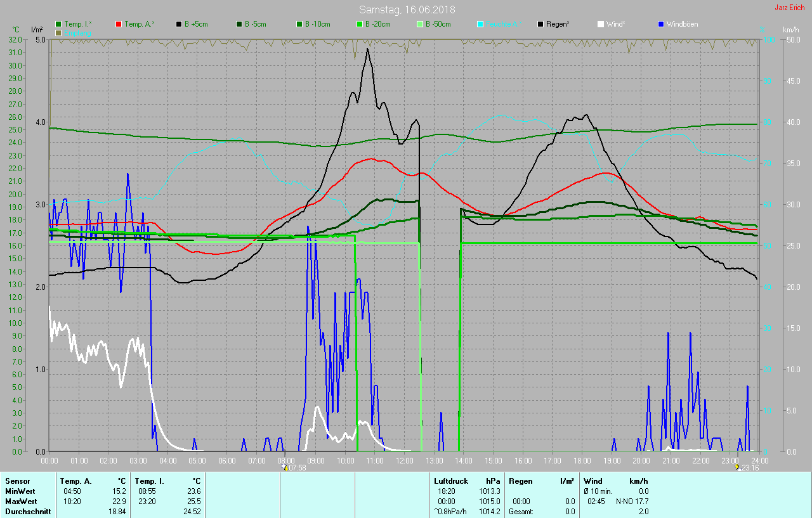Click the sunrise icon at 07:58
Image resolution: width=812 pixels, height=518 pixels.
click(284, 467)
